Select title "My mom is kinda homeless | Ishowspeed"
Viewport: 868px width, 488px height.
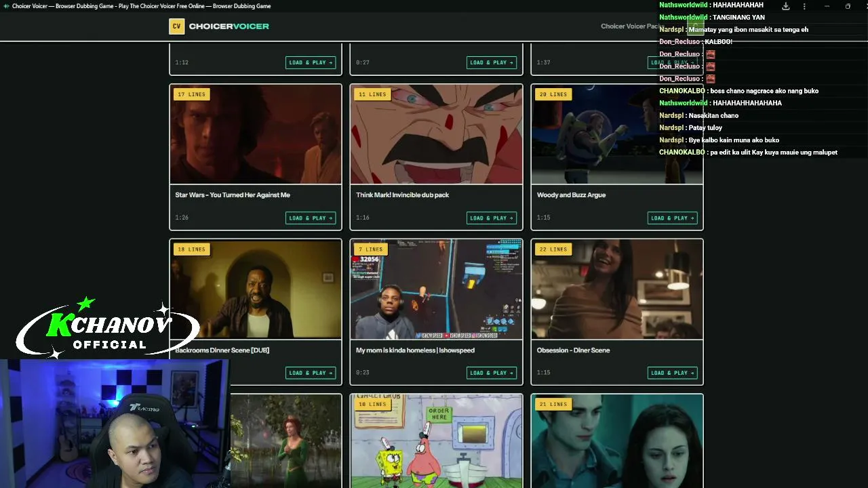click(415, 350)
